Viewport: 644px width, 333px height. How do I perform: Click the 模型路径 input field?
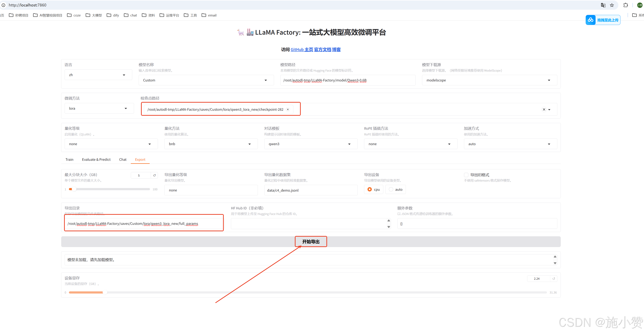click(348, 80)
